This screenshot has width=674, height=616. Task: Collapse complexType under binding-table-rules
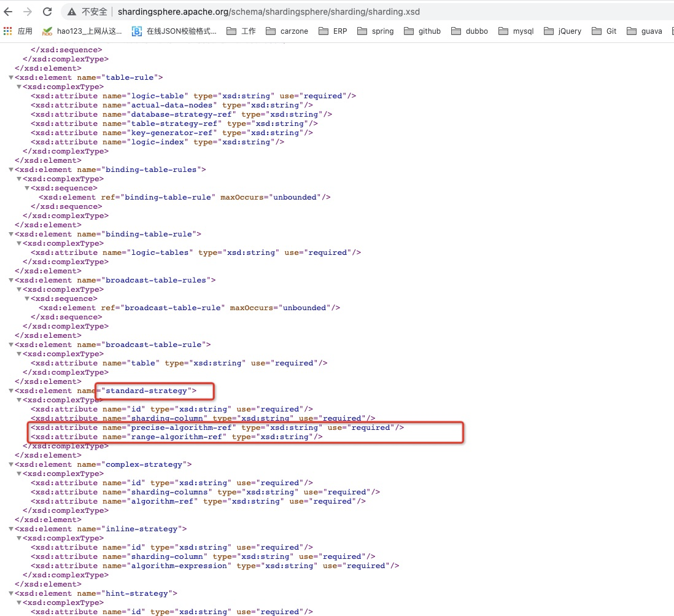19,179
